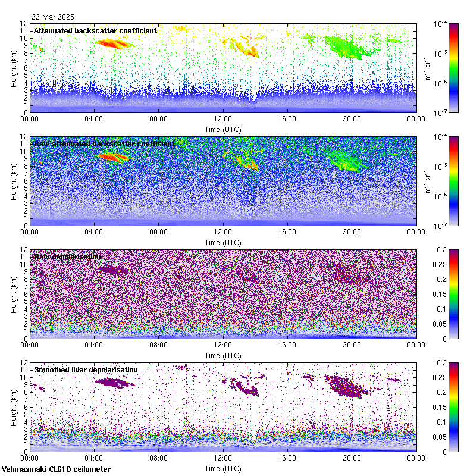Click the Raw attenuated backscatter colorbar
Image resolution: width=464 pixels, height=476 pixels.
coord(453,181)
